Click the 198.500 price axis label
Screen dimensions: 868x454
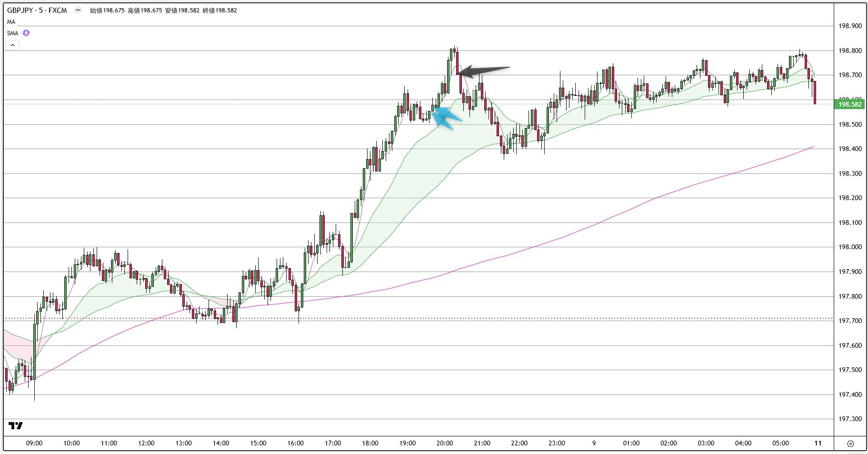(850, 124)
